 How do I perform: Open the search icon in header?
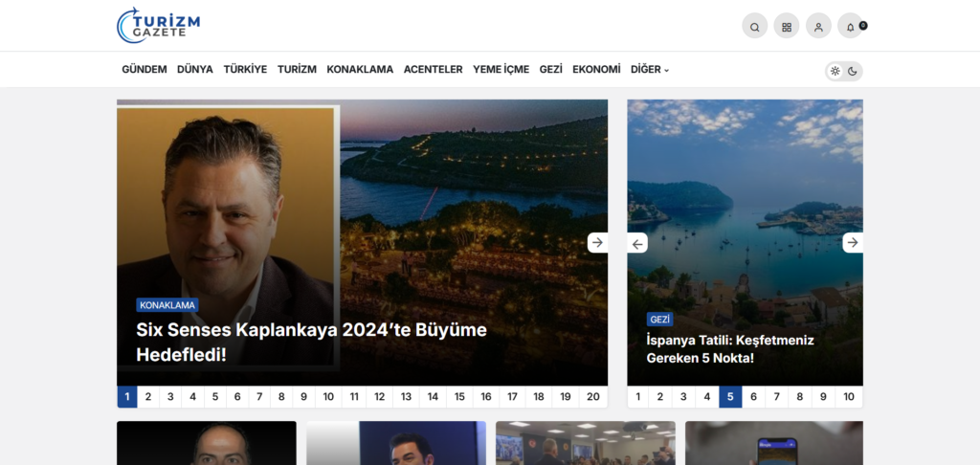click(x=754, y=27)
